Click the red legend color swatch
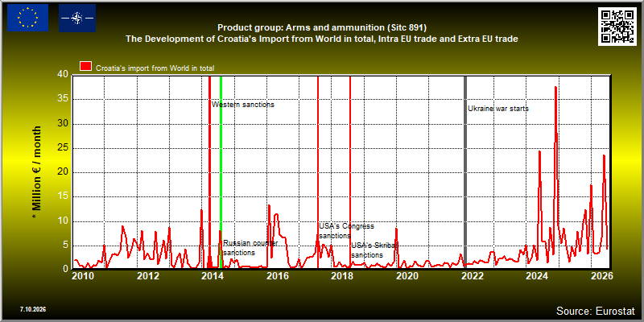 click(x=86, y=67)
